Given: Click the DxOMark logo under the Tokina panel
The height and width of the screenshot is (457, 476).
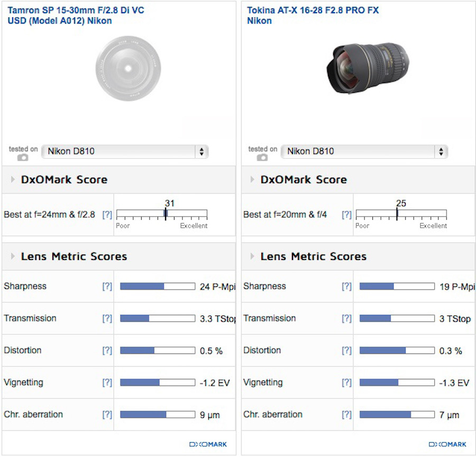Looking at the screenshot, I should click(447, 444).
